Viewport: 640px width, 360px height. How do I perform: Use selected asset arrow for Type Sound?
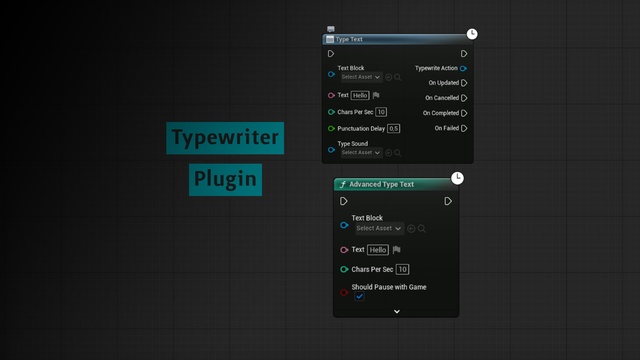[389, 153]
